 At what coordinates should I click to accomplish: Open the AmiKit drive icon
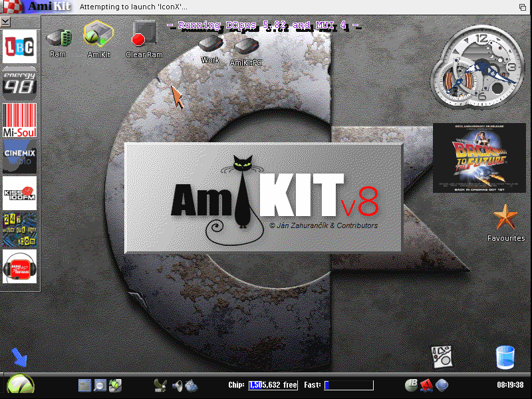point(98,35)
